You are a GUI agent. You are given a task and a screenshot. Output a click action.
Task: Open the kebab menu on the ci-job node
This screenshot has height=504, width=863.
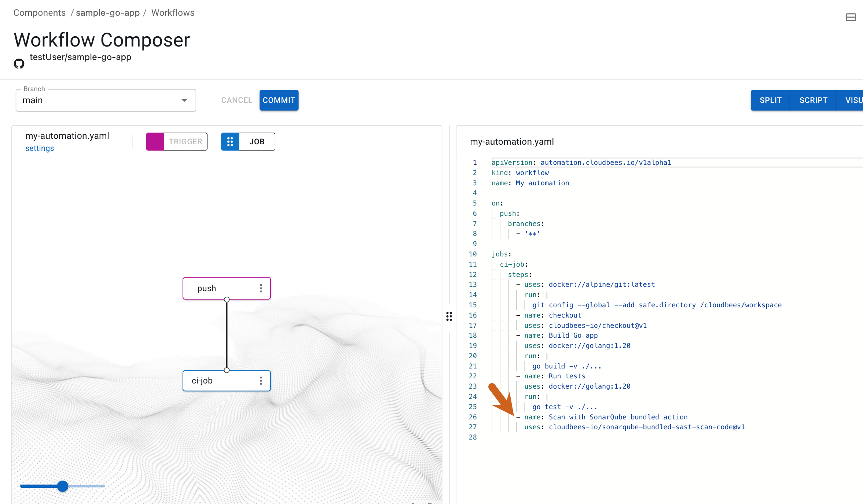tap(261, 381)
